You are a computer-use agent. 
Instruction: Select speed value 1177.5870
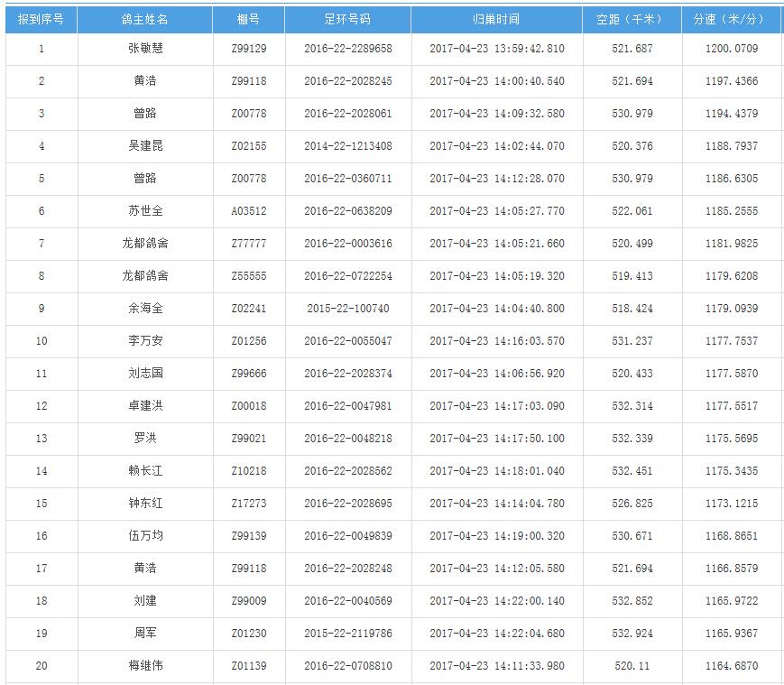[x=731, y=374]
